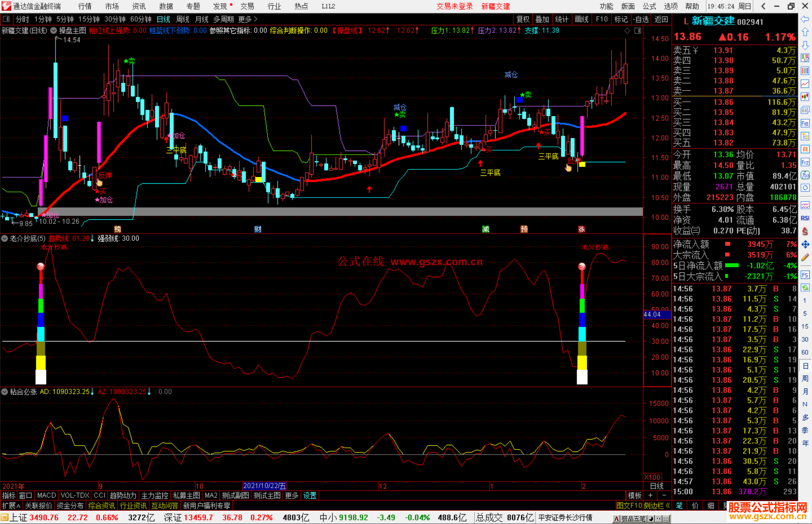Image resolution: width=812 pixels, height=524 pixels.
Task: Click the 2021/10/22/五 date marker
Action: [265, 486]
